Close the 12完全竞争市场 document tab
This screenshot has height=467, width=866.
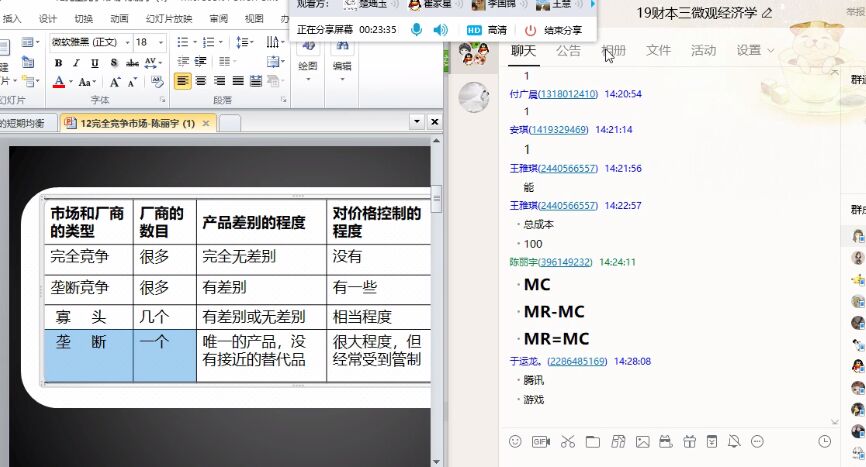[206, 123]
